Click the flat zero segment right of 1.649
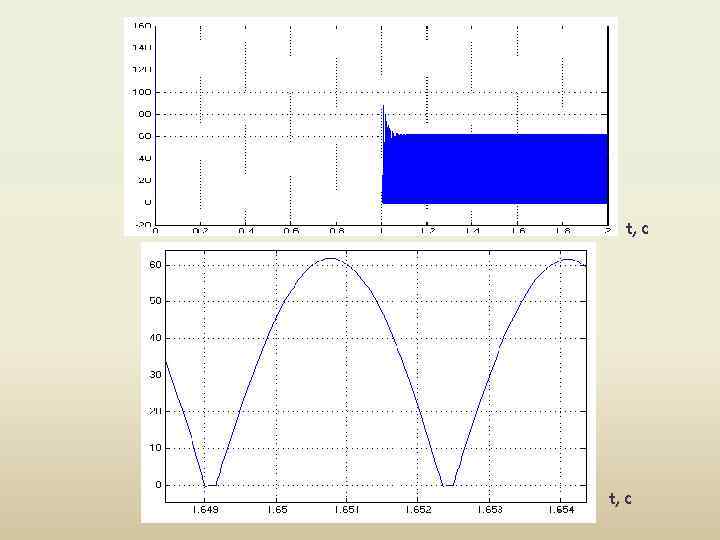Viewport: 720px width, 540px height. (x=211, y=485)
